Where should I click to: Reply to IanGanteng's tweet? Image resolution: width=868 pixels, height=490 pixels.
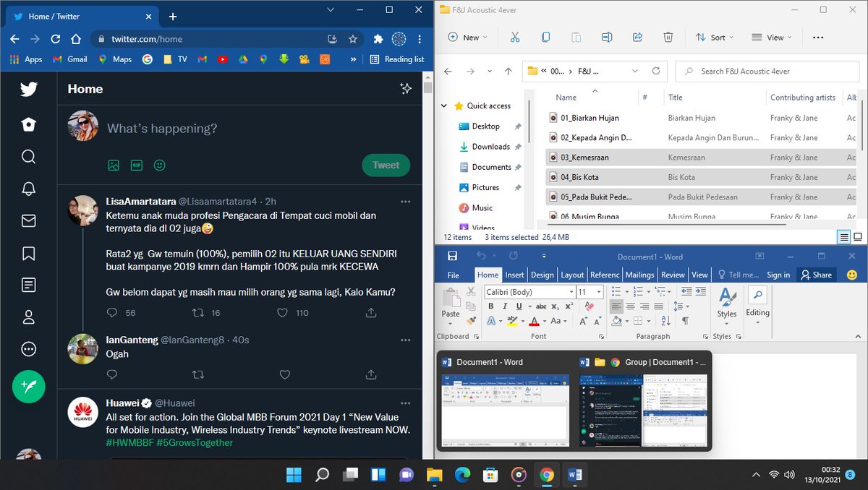(111, 374)
